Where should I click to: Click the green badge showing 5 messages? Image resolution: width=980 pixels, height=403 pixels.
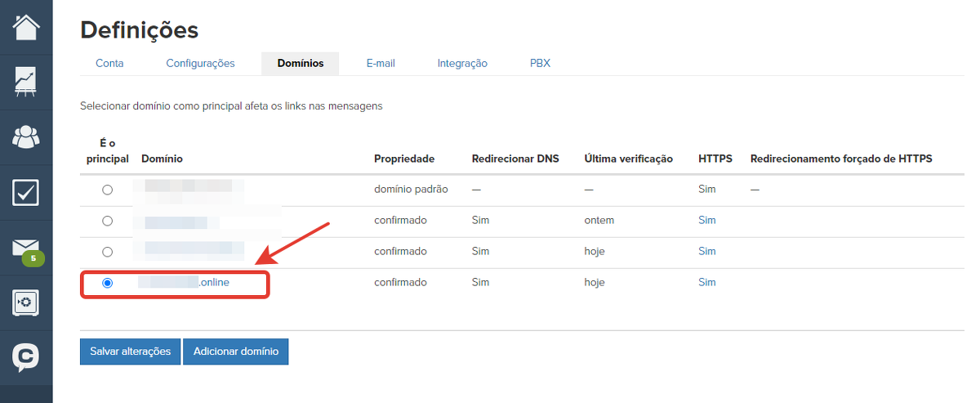pyautogui.click(x=33, y=258)
